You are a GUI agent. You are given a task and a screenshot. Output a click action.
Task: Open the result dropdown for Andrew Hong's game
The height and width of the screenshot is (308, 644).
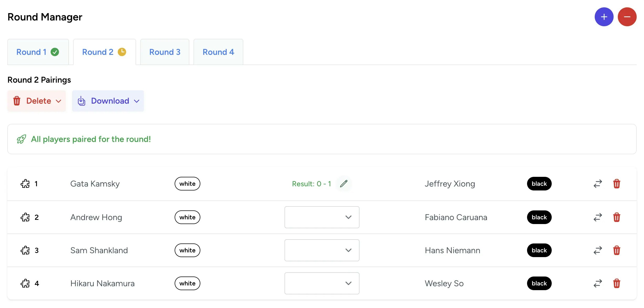tap(322, 217)
